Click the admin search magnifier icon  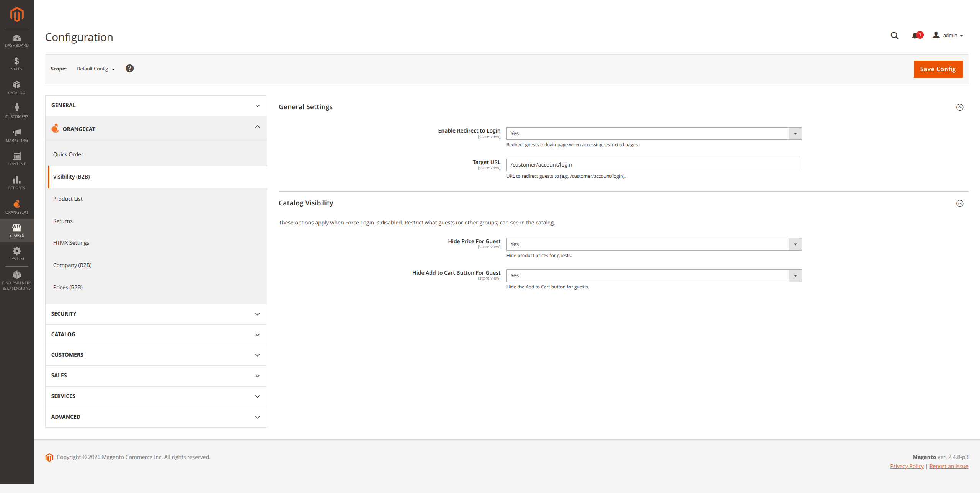coord(895,35)
